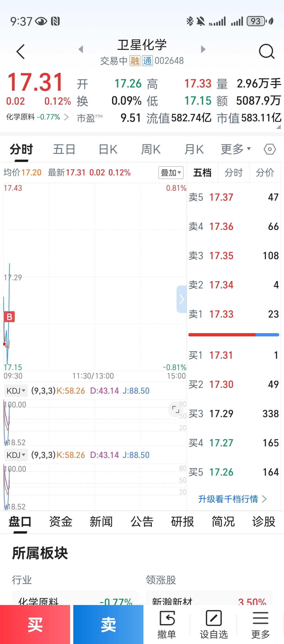Image resolution: width=284 pixels, height=644 pixels.
Task: Switch order panel to 分价 view
Action: coord(265,173)
